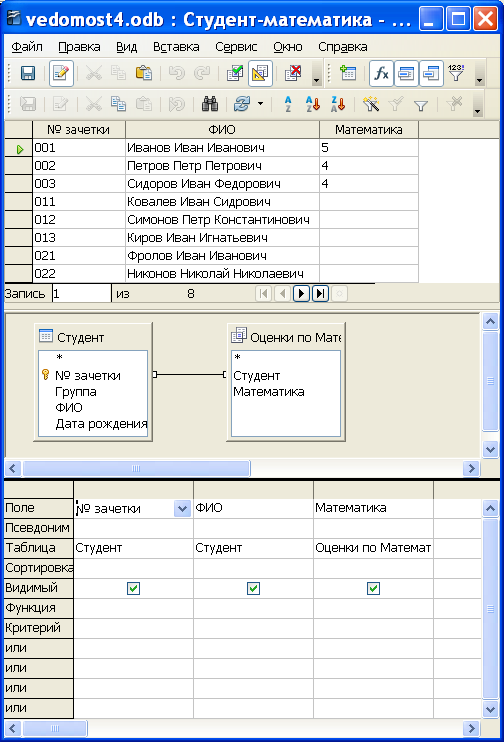
Task: Jump to the last record button
Action: click(x=320, y=294)
